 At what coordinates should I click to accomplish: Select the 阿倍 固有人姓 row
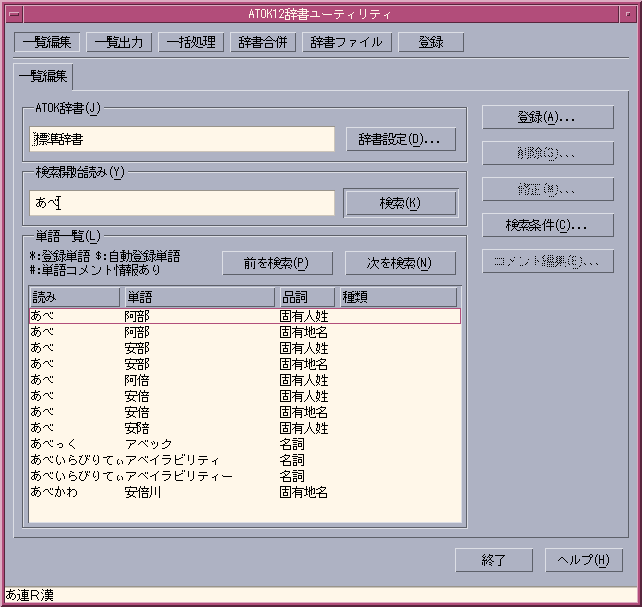click(245, 380)
